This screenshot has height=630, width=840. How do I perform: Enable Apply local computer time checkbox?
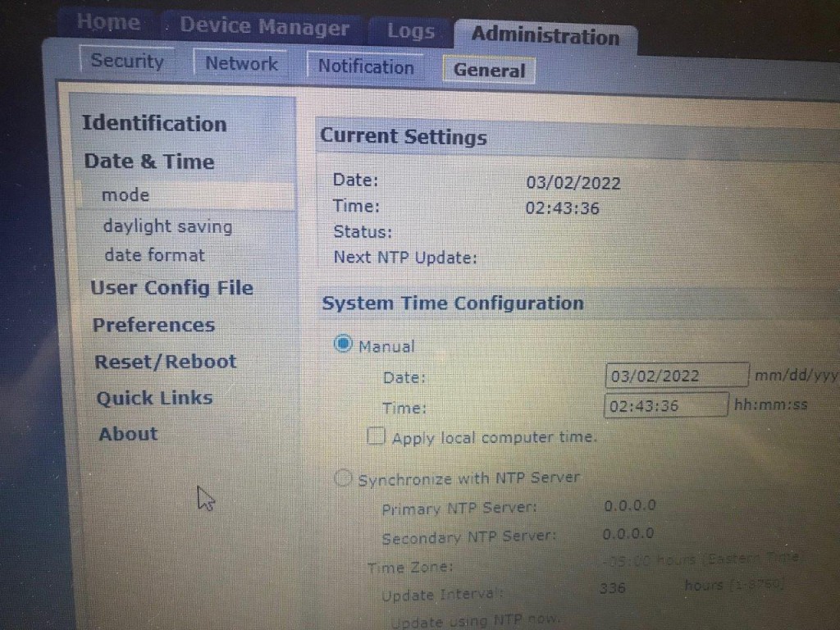click(377, 436)
